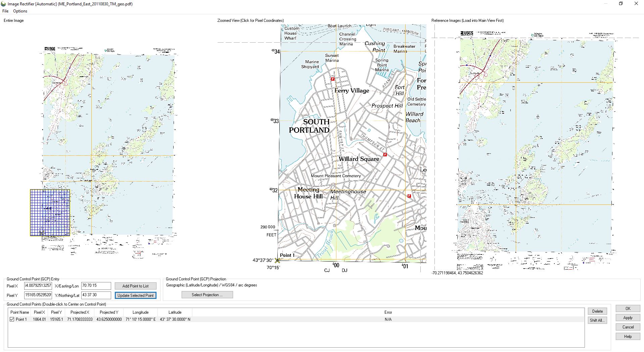Click Add Point to List button
This screenshot has height=352, width=644.
tap(135, 286)
